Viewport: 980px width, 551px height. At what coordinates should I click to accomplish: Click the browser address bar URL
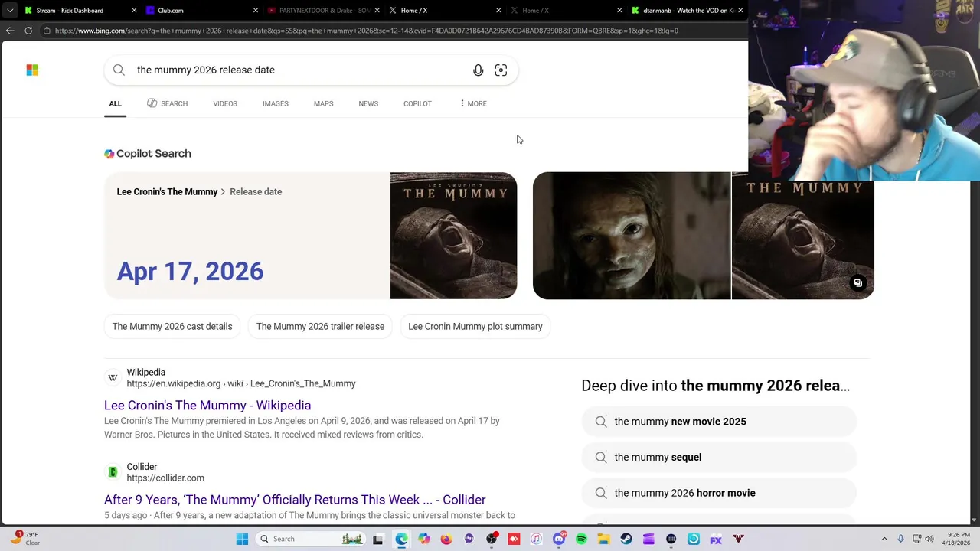coord(366,31)
